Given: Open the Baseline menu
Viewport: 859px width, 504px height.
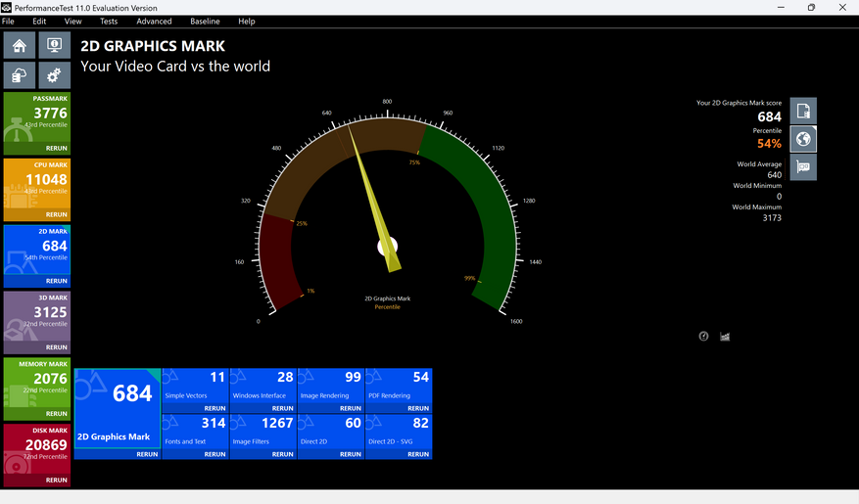Looking at the screenshot, I should click(205, 22).
